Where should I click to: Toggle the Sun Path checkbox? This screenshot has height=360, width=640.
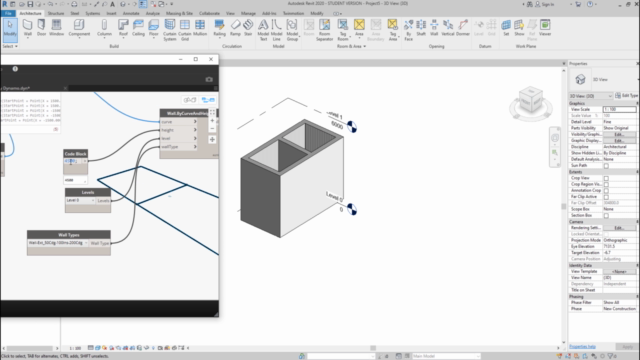[606, 166]
